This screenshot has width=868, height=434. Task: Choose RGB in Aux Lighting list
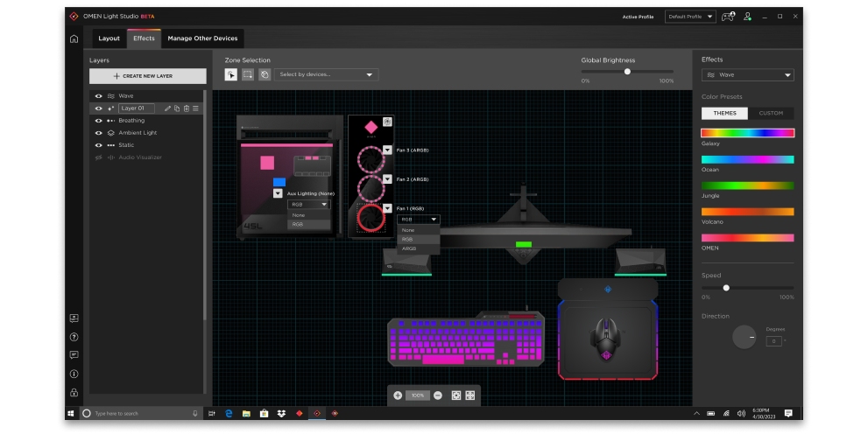pos(309,225)
